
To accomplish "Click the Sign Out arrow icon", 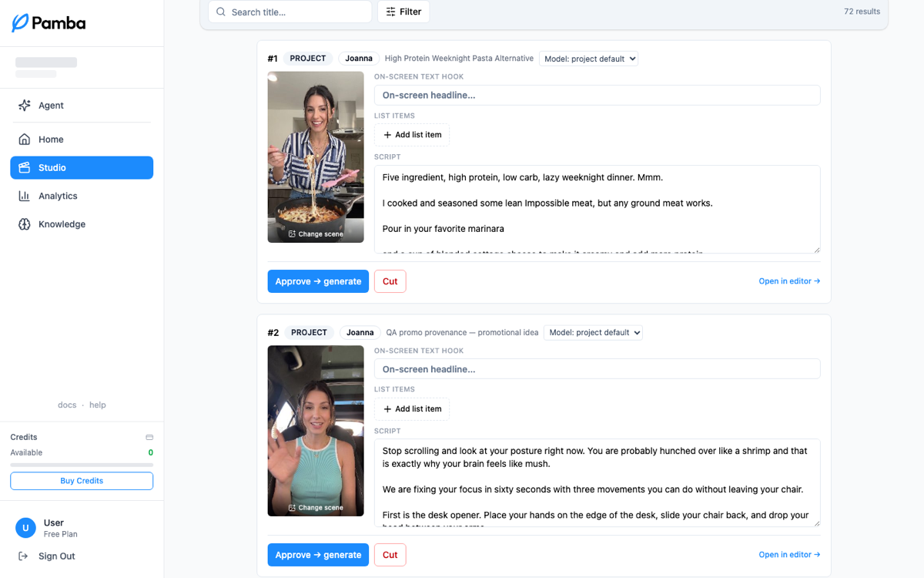I will click(x=23, y=556).
